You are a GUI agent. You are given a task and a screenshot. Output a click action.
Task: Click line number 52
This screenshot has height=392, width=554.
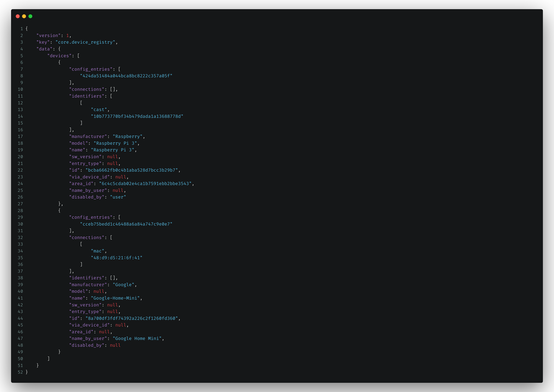coord(20,372)
